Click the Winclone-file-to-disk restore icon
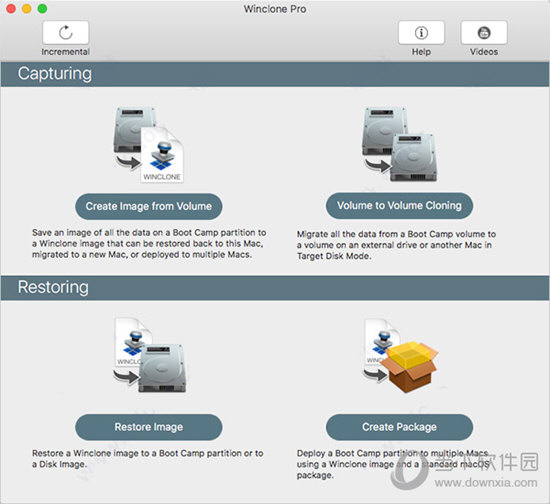 [150, 355]
